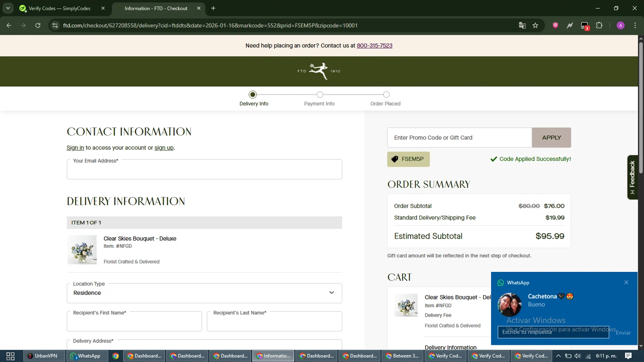Focus the Recipient's Last Name field
Screen dimensions: 644x362
274,321
